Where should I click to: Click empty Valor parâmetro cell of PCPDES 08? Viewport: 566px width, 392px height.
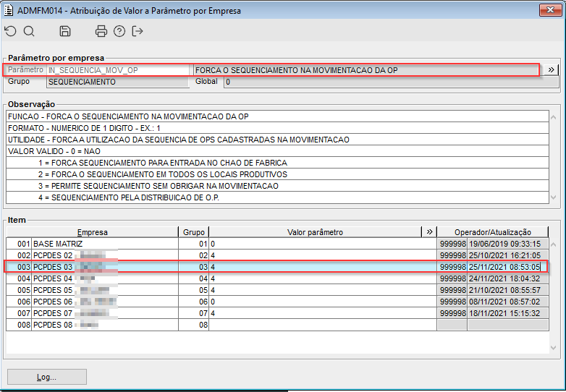pyautogui.click(x=323, y=325)
